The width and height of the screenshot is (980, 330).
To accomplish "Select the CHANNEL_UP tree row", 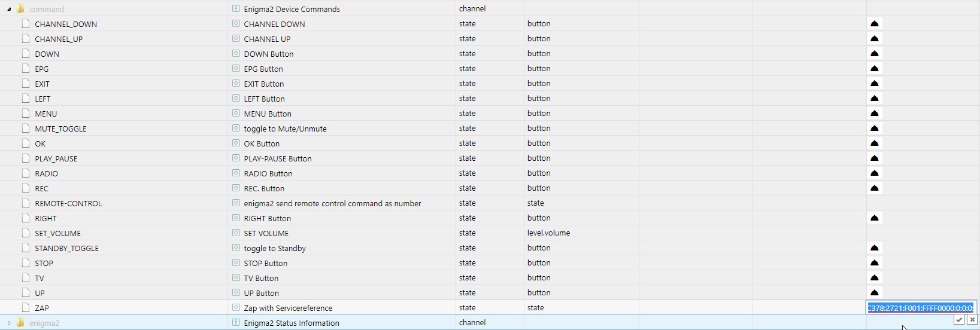I will (x=59, y=39).
